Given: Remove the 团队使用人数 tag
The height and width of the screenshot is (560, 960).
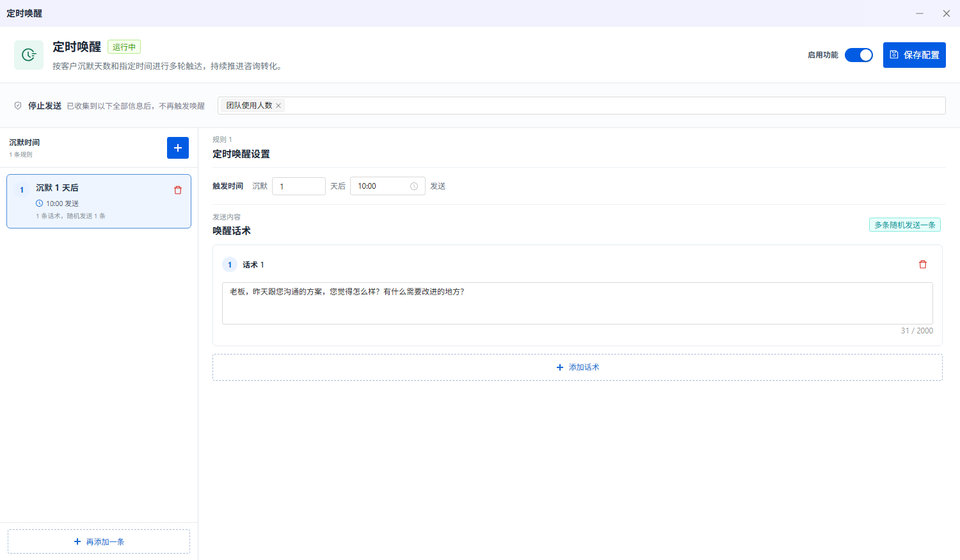Looking at the screenshot, I should (x=278, y=106).
